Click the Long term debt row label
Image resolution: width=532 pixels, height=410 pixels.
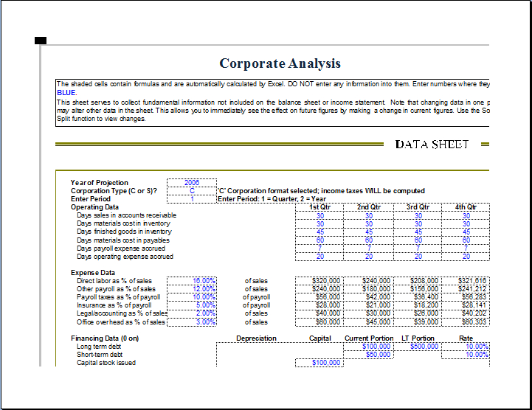pos(99,347)
